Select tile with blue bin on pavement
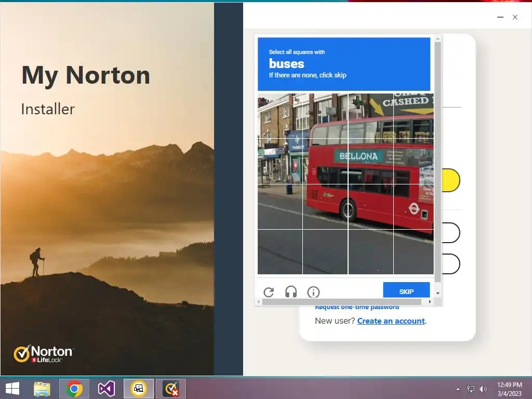The height and width of the screenshot is (399, 532). (x=280, y=207)
